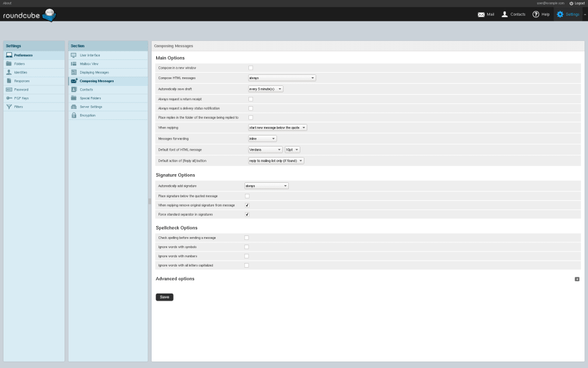Switch to the Identities settings tab

coord(21,72)
